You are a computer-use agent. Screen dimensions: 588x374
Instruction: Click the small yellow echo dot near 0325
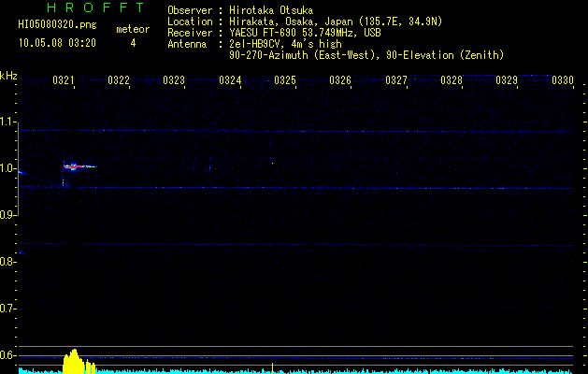pos(272,164)
